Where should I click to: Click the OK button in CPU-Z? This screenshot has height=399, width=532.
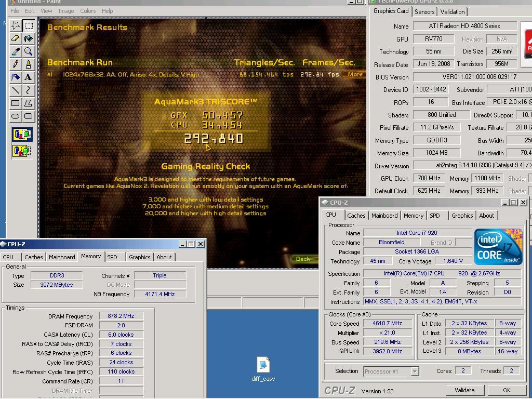tap(507, 390)
